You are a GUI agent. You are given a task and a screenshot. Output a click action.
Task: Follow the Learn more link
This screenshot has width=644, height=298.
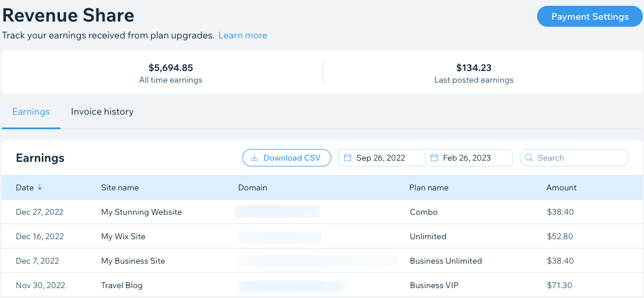pos(242,36)
